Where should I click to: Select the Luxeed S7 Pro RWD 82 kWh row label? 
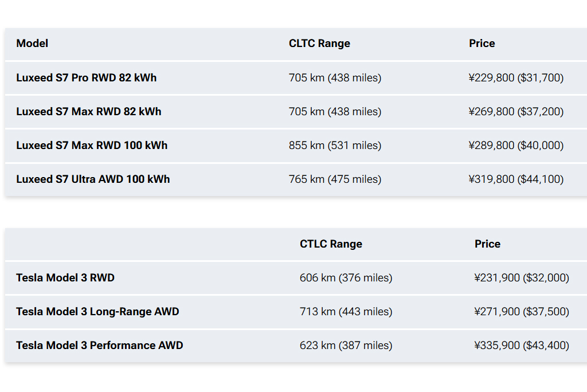[x=86, y=78]
